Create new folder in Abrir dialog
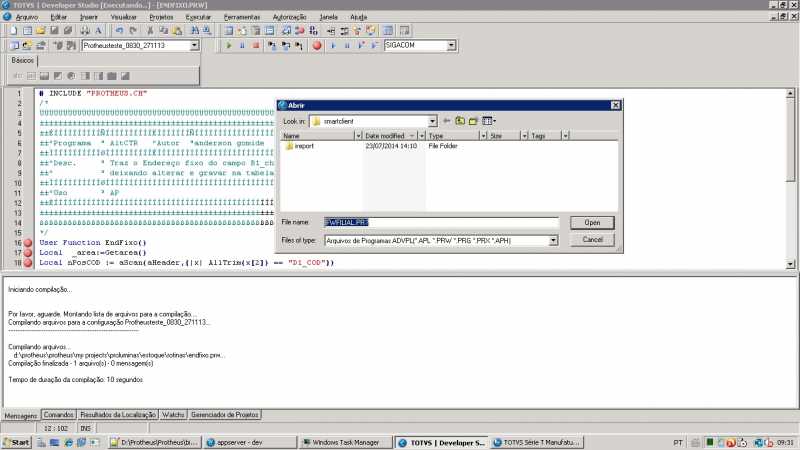The width and height of the screenshot is (800, 450). click(473, 121)
